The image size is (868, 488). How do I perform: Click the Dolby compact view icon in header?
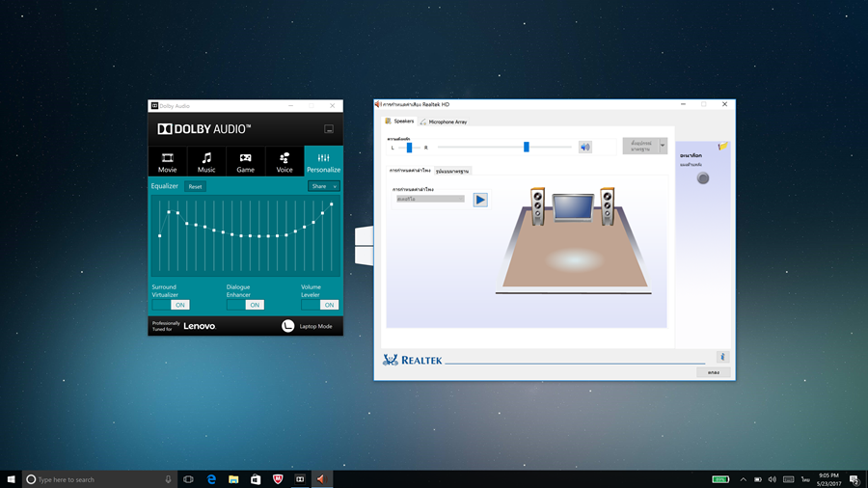329,129
